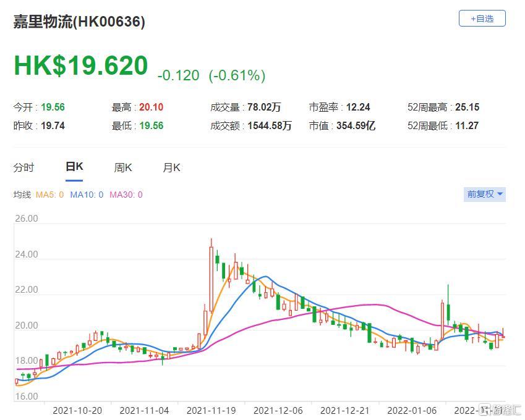Click the 嘉里物流(HK00636) stock title
This screenshot has height=420, width=525.
point(80,22)
